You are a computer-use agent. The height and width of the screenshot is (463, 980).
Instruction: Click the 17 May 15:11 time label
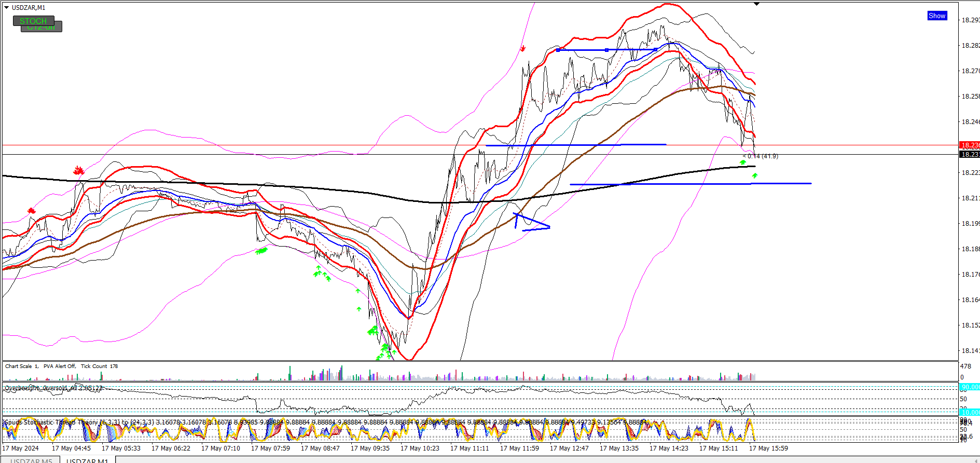click(719, 448)
